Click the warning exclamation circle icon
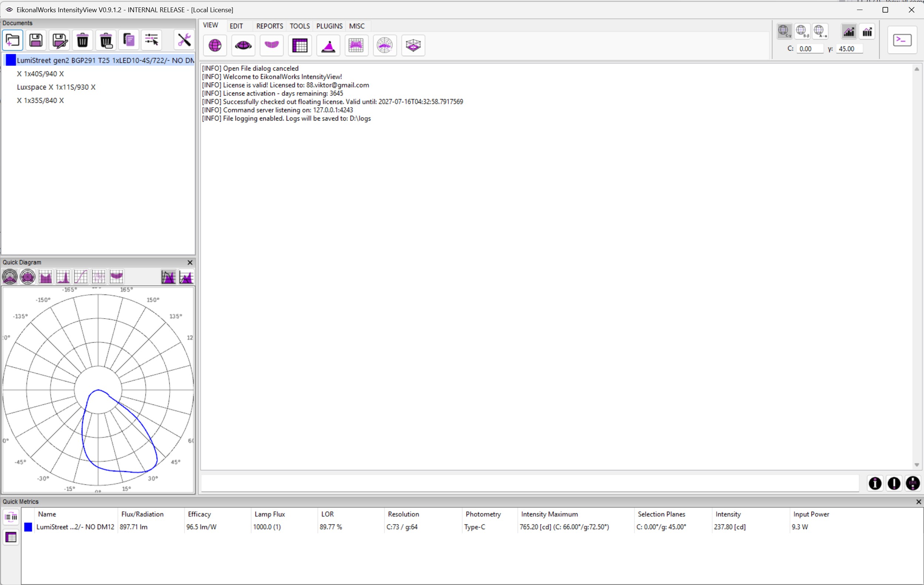 894,483
